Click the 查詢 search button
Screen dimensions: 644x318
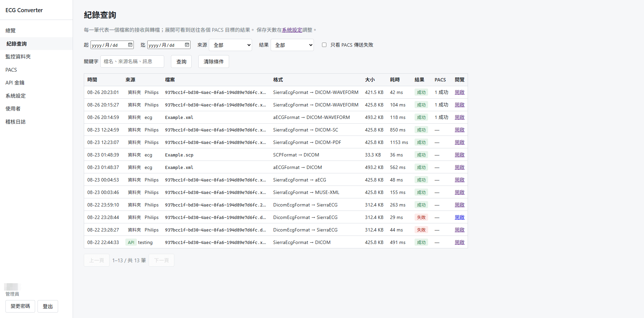(181, 62)
